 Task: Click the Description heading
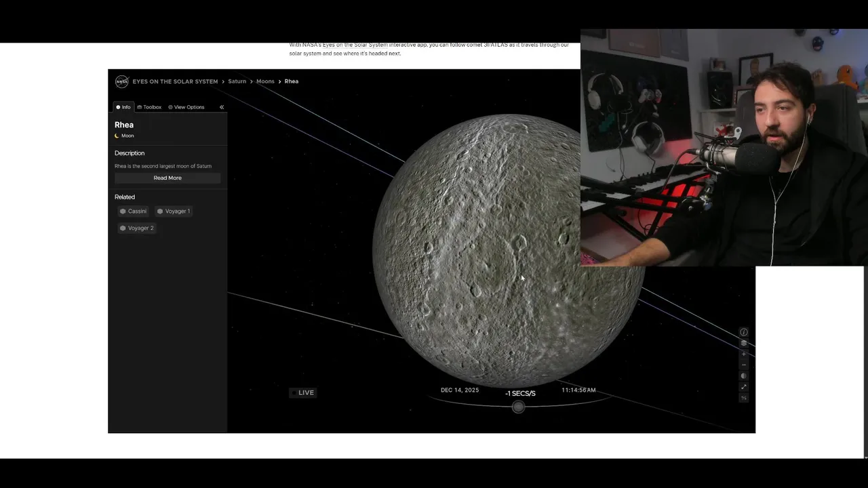[x=130, y=153]
